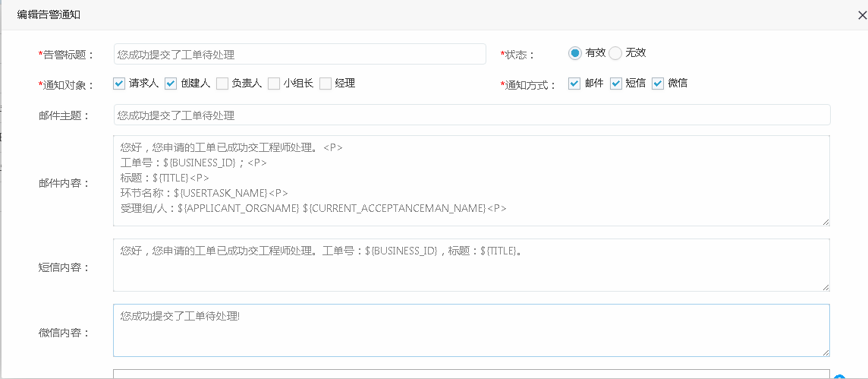Close the 编辑告警通知 dialog
Viewport: 868px width, 379px height.
[x=861, y=14]
